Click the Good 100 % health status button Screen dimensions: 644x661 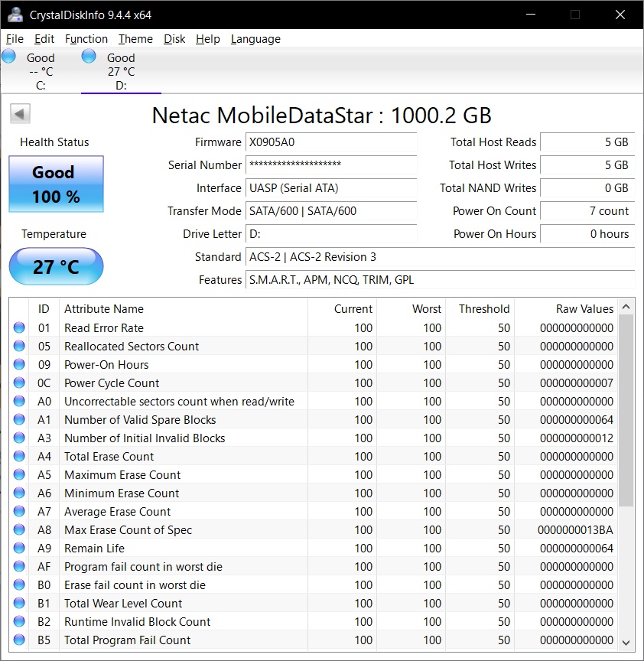(56, 184)
